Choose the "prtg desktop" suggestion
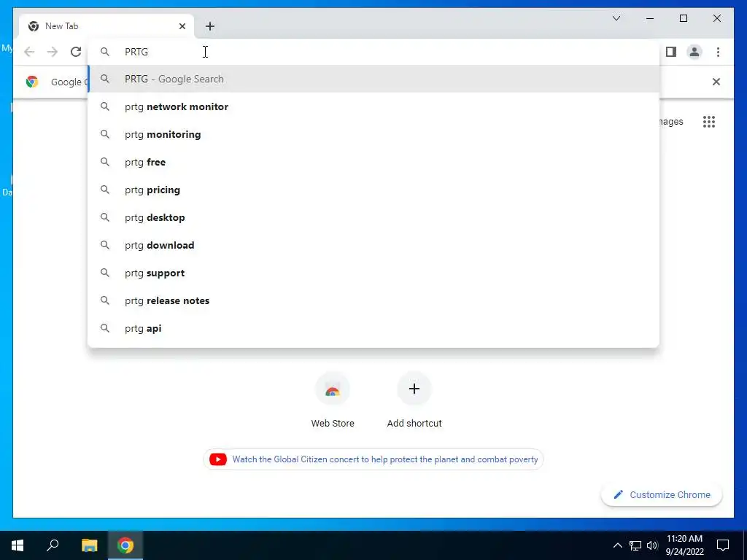Image resolution: width=747 pixels, height=560 pixels. tap(374, 217)
